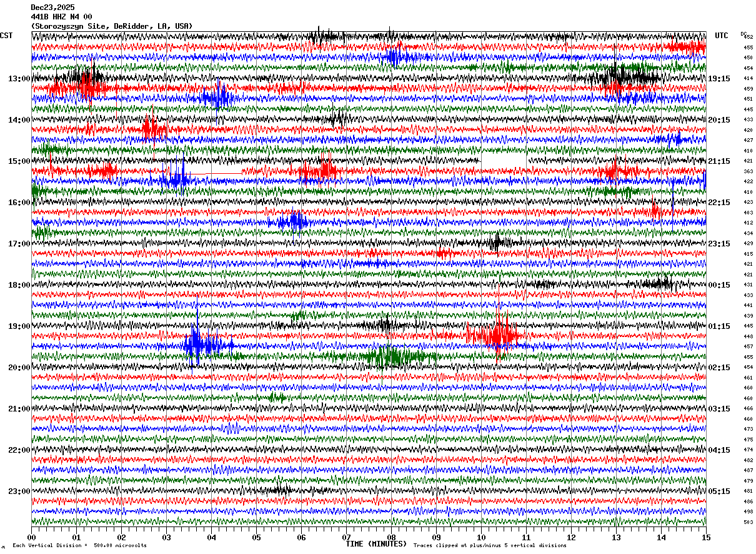Click the 11 minute tick label
The width and height of the screenshot is (756, 554).
tap(526, 537)
